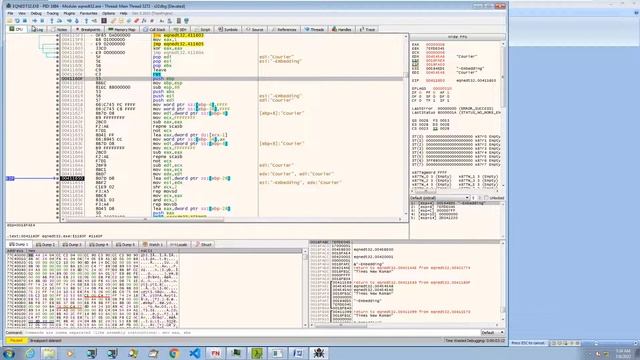The height and width of the screenshot is (360, 640).
Task: Open the calculator toolbar icon
Action: 178,20
